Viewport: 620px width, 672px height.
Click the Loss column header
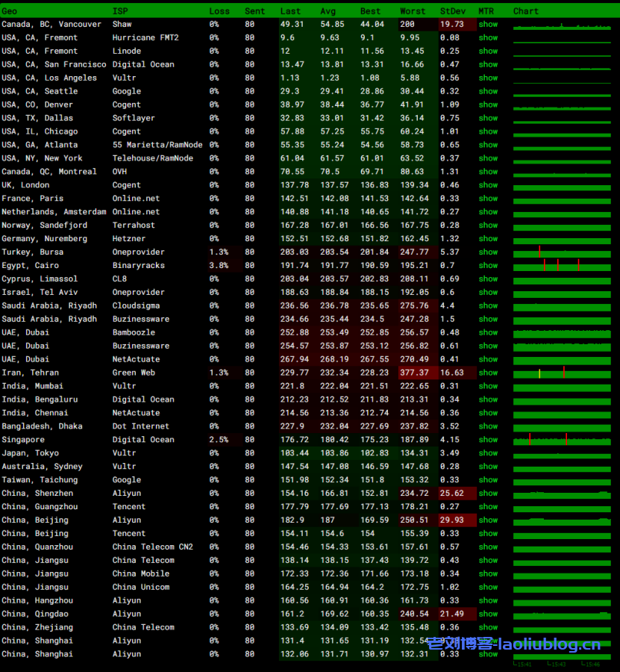point(219,11)
